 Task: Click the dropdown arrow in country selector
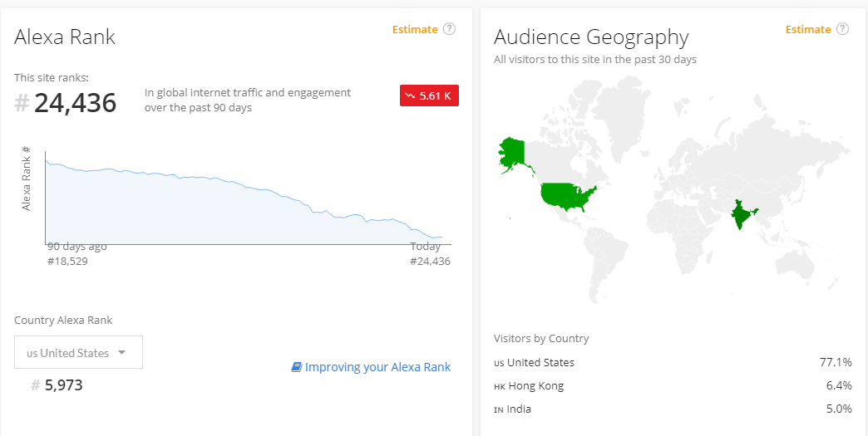click(121, 353)
